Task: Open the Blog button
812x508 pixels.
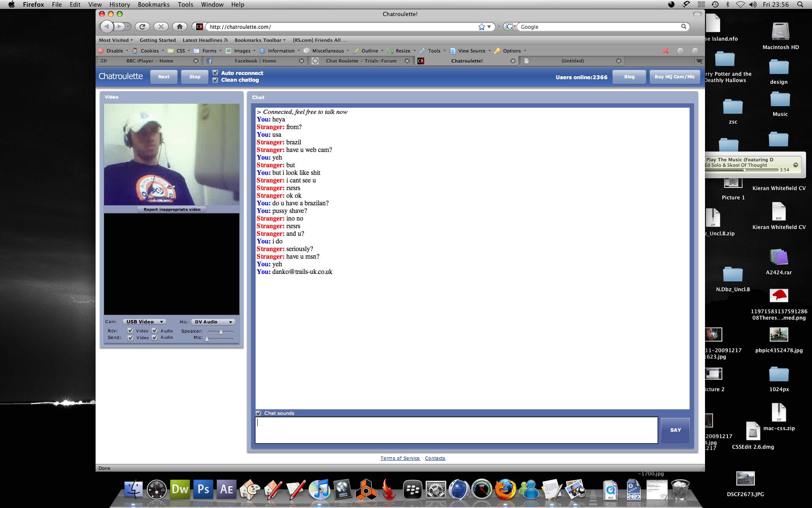Action: point(629,77)
